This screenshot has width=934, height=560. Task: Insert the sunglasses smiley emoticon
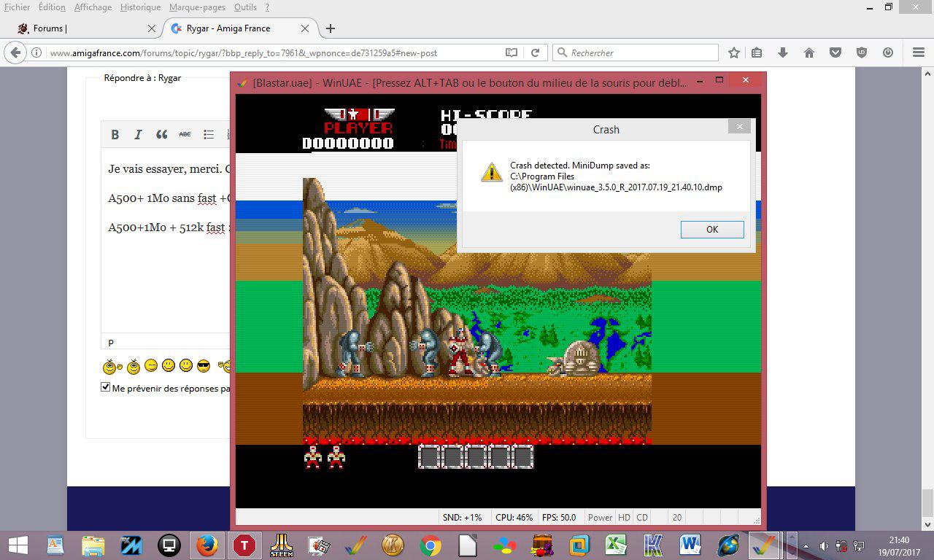204,365
